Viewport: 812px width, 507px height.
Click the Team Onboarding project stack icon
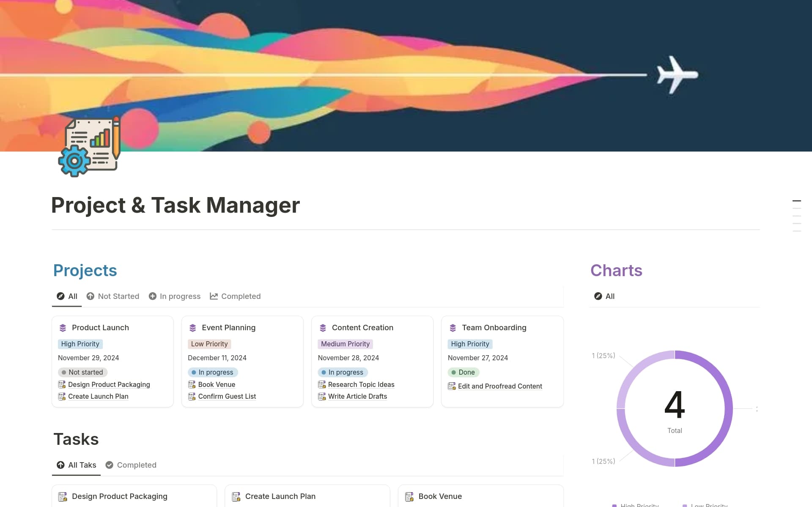(x=453, y=328)
